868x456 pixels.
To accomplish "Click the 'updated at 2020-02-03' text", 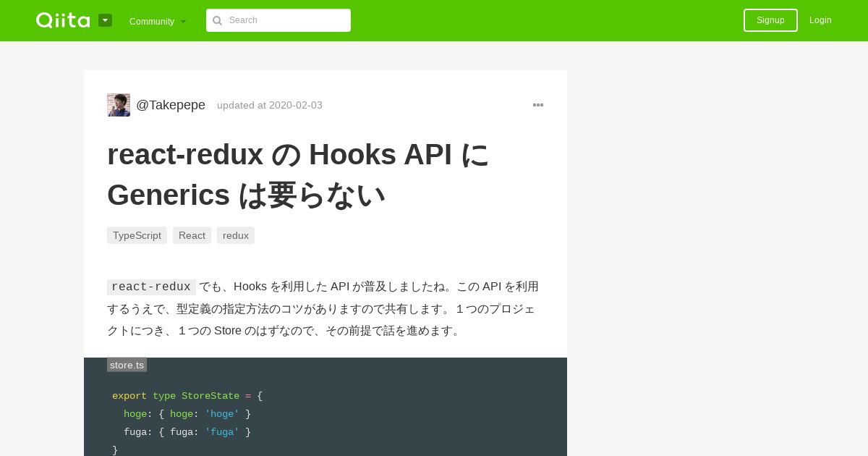I will [x=270, y=105].
